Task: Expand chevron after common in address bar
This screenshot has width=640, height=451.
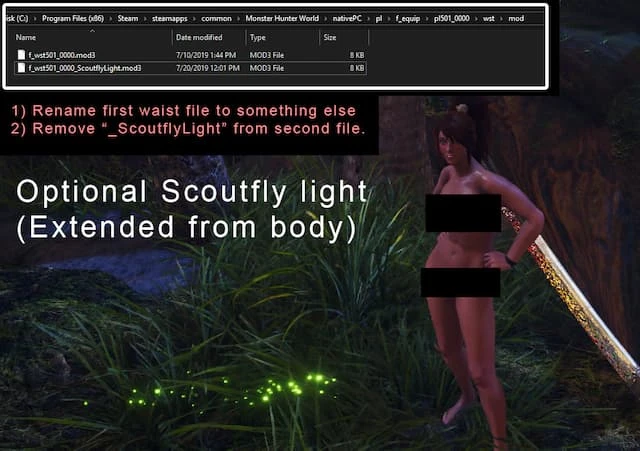Action: [x=238, y=19]
